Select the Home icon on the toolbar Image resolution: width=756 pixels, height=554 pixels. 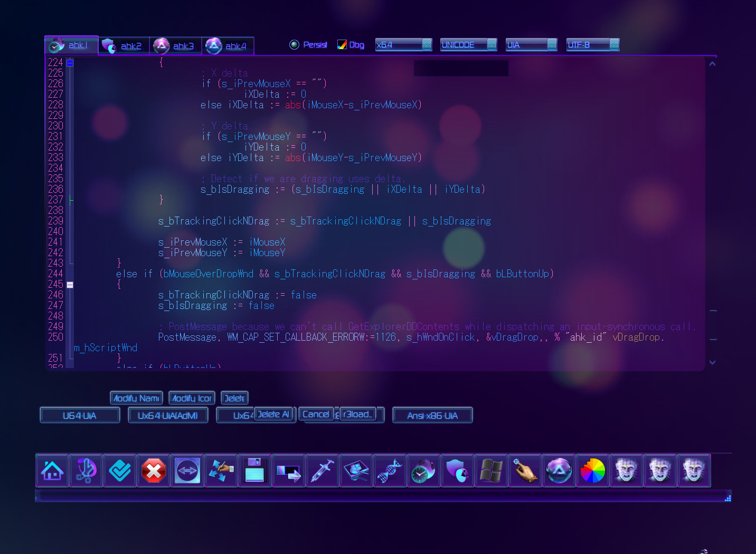pyautogui.click(x=52, y=471)
